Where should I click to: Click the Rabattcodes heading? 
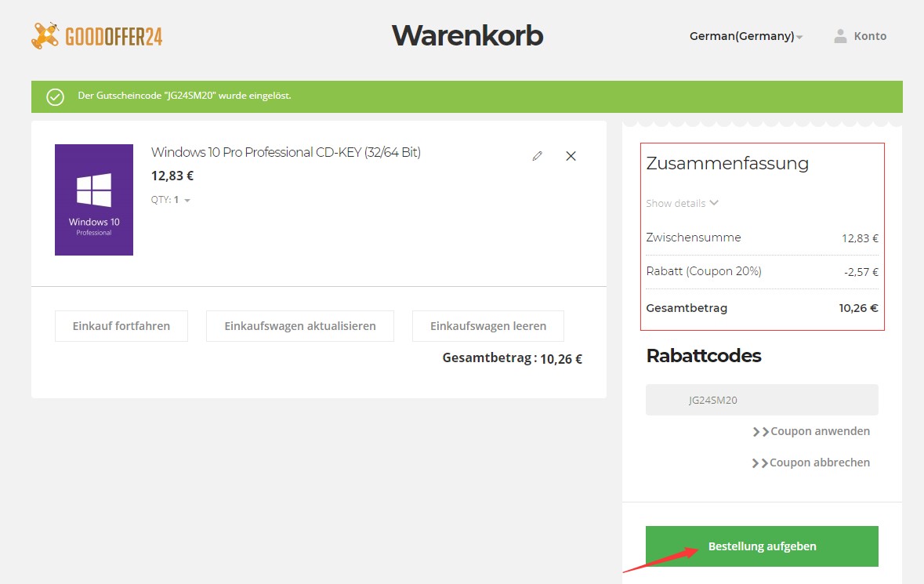point(704,355)
